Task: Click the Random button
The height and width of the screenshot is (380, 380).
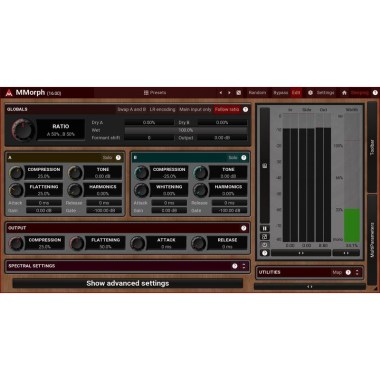Action: (257, 93)
